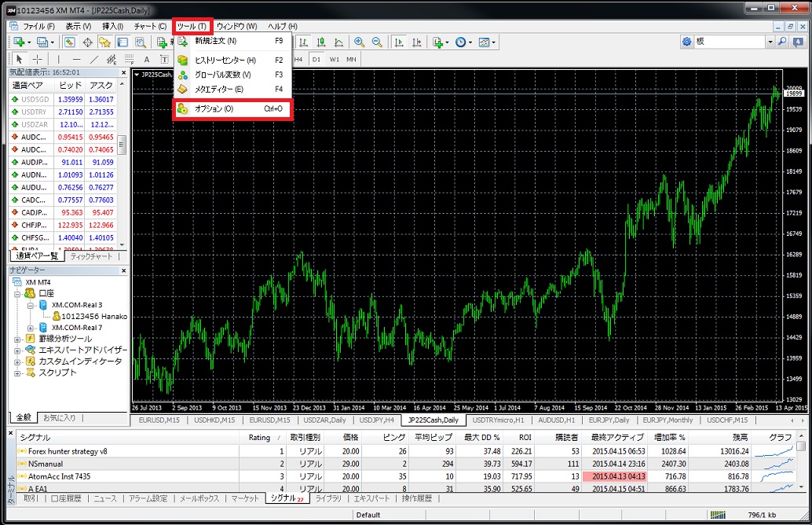The height and width of the screenshot is (525, 812).
Task: Click the zoom in magnifier icon
Action: [360, 42]
